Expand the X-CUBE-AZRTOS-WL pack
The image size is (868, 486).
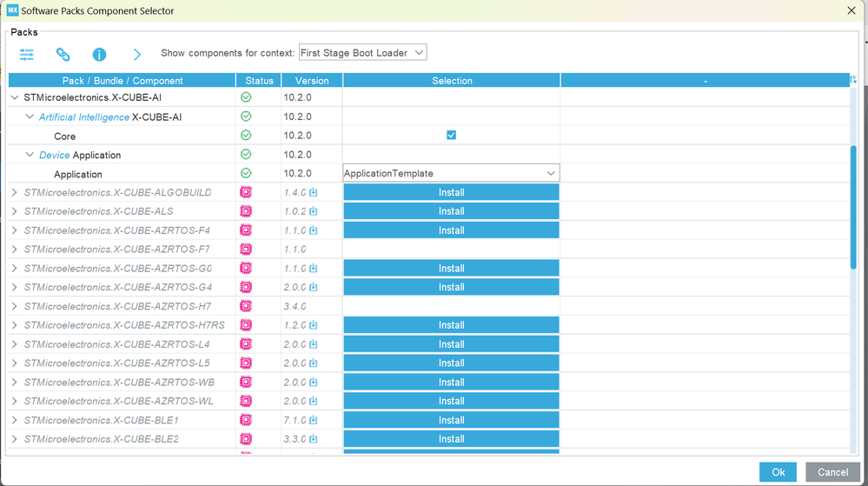[15, 401]
